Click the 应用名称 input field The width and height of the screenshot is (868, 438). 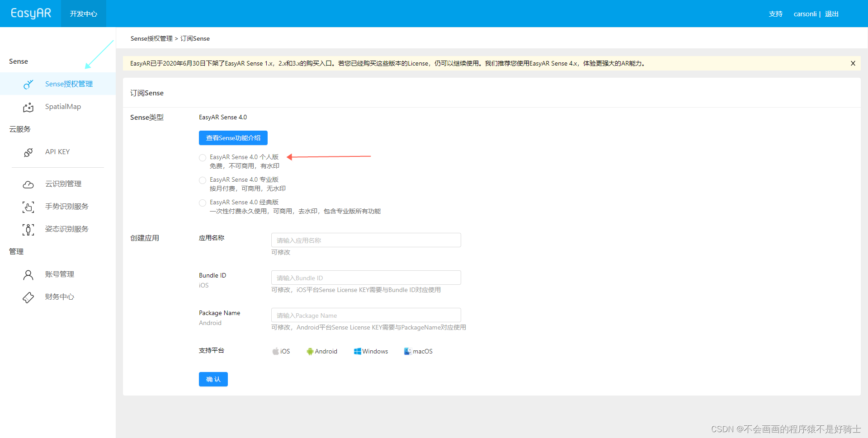365,240
